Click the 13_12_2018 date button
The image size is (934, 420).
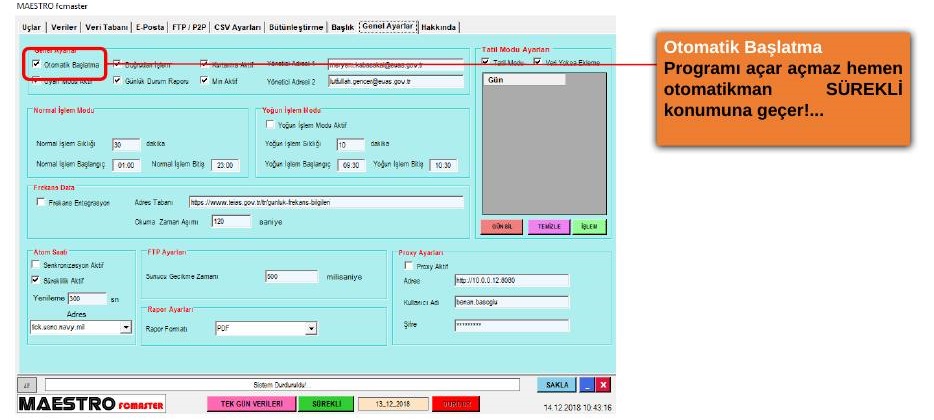pyautogui.click(x=393, y=404)
